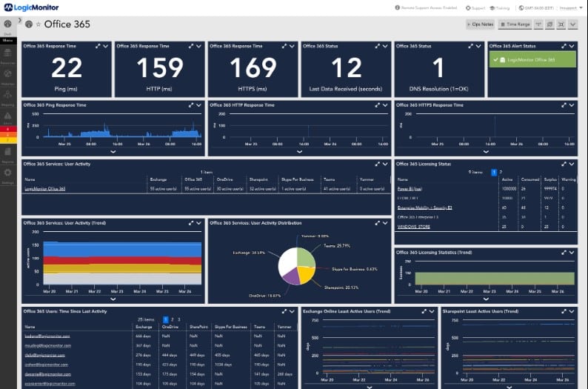Open the Mapping section in the sidebar

[8, 98]
